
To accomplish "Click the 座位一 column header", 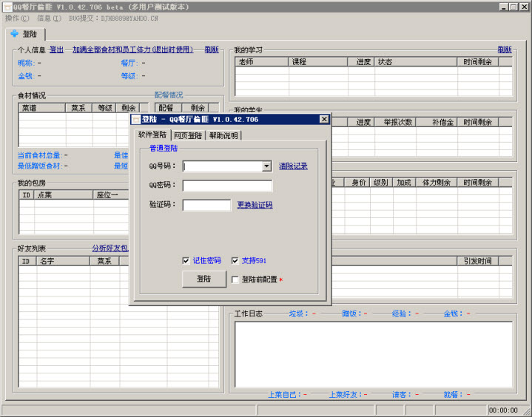I will click(x=110, y=194).
